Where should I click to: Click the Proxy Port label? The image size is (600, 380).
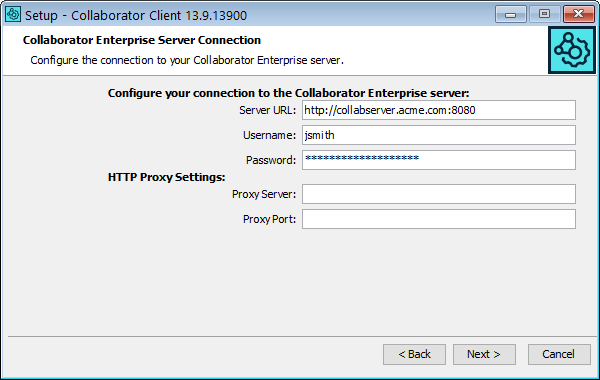(269, 219)
